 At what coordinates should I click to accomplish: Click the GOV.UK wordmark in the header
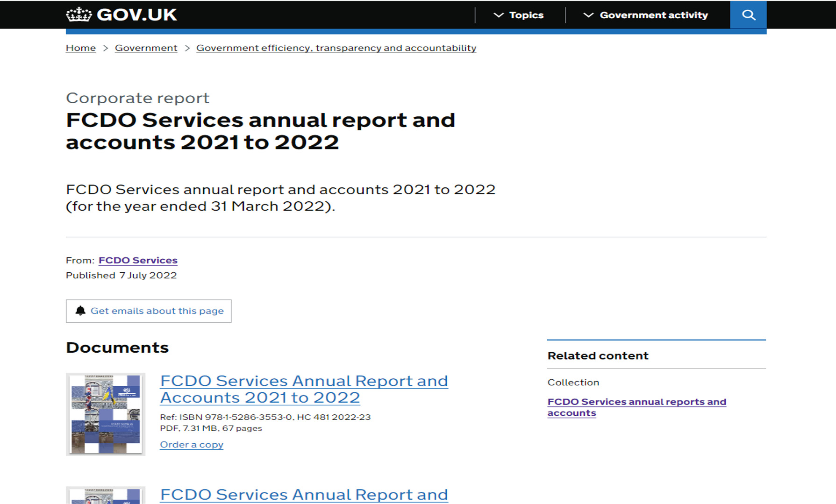coord(136,14)
